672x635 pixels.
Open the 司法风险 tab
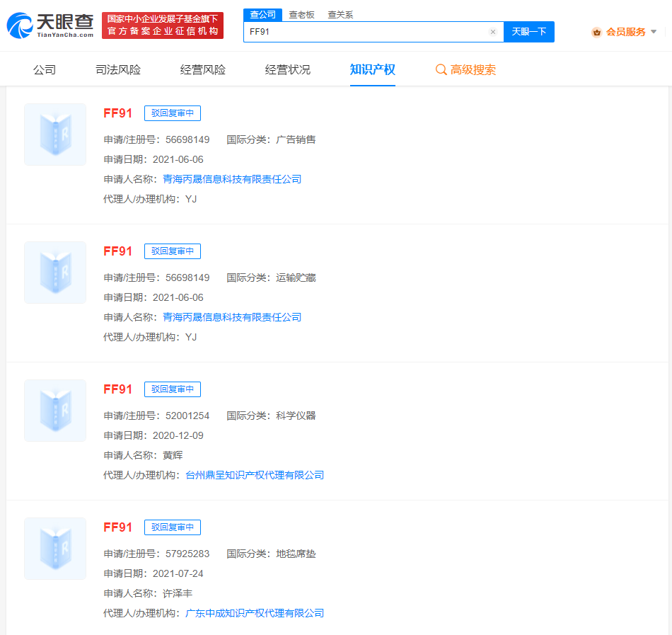[118, 69]
